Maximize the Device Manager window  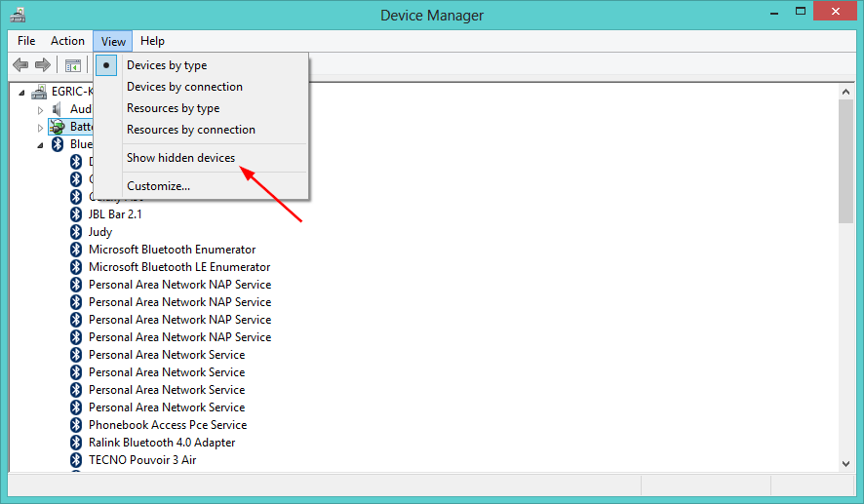point(800,12)
